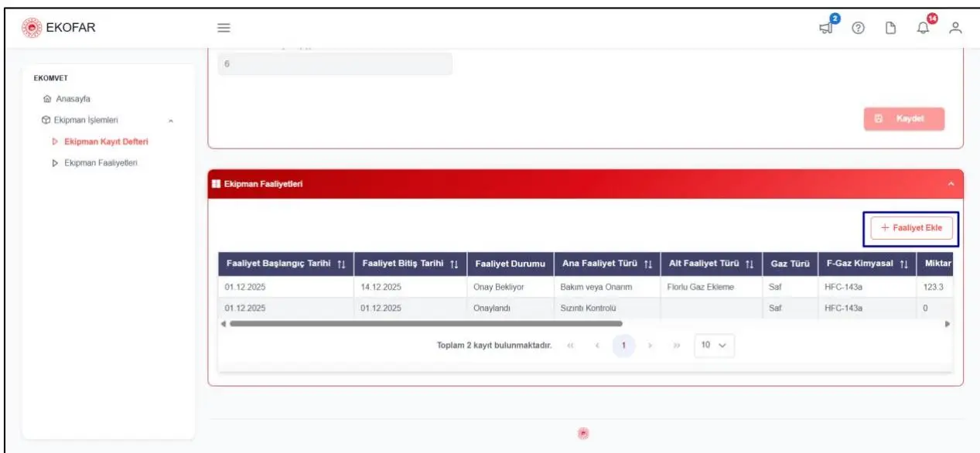This screenshot has height=453, width=980.
Task: Open announcements megaphone icon
Action: tap(827, 27)
